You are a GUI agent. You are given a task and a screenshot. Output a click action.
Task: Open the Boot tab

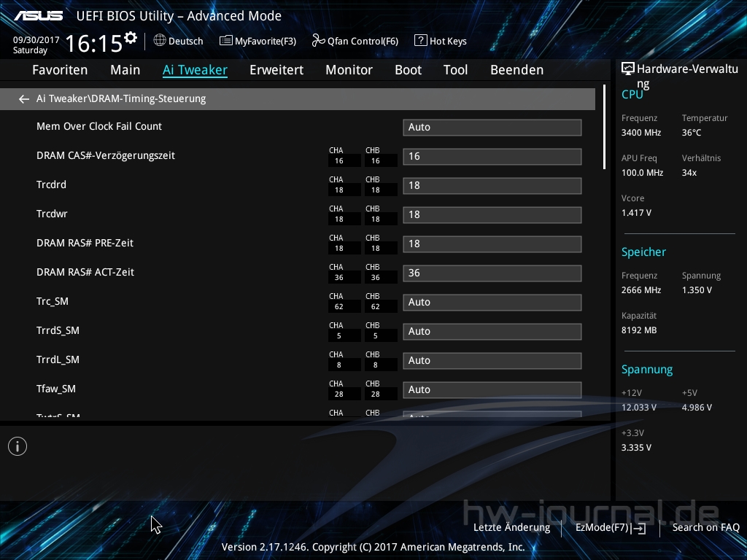(x=409, y=70)
